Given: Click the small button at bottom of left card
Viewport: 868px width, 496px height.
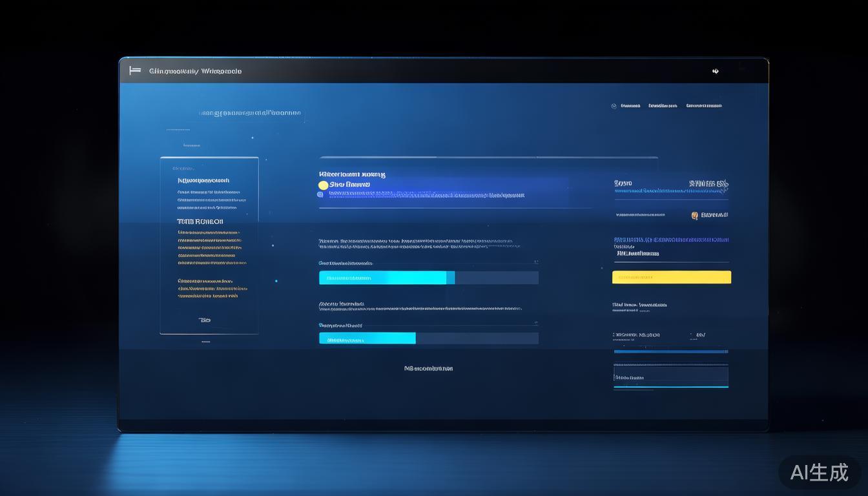Looking at the screenshot, I should tap(205, 320).
